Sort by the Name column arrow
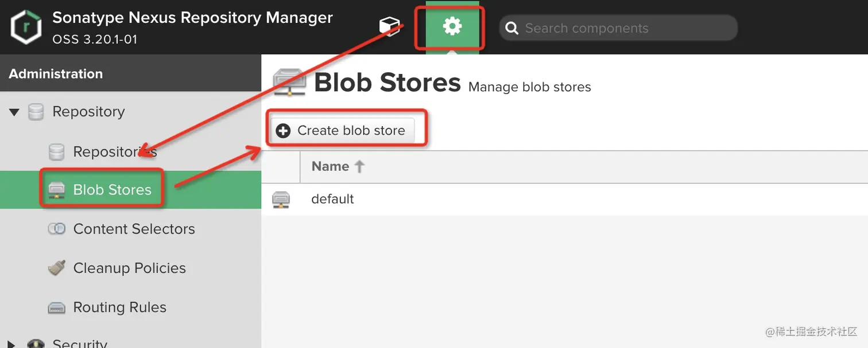This screenshot has width=868, height=348. 359,166
